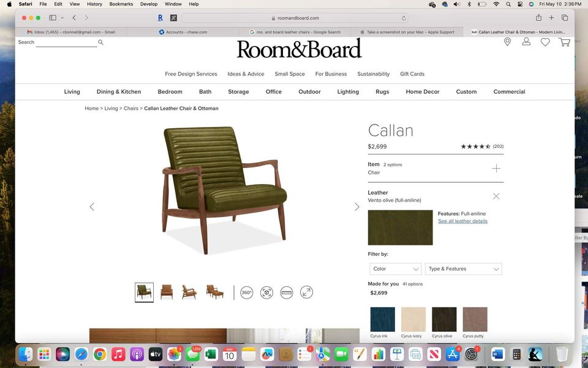The image size is (588, 368).
Task: Click the wishlist heart icon
Action: pos(545,42)
